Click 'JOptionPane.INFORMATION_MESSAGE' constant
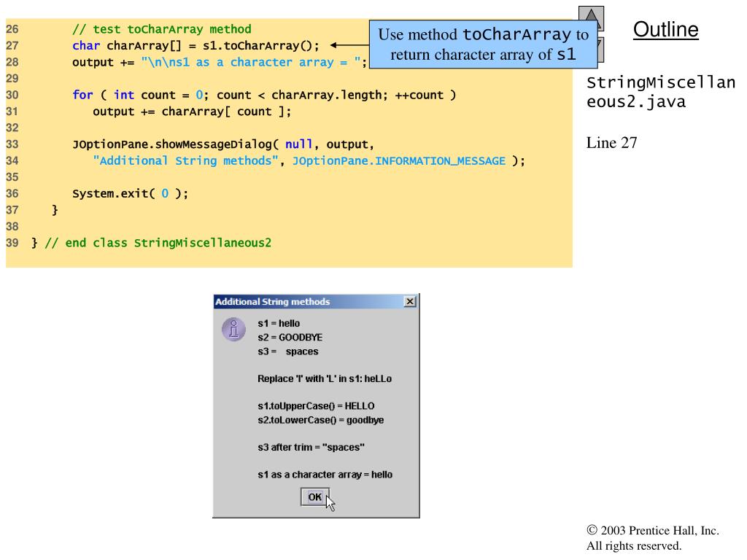 pyautogui.click(x=399, y=161)
